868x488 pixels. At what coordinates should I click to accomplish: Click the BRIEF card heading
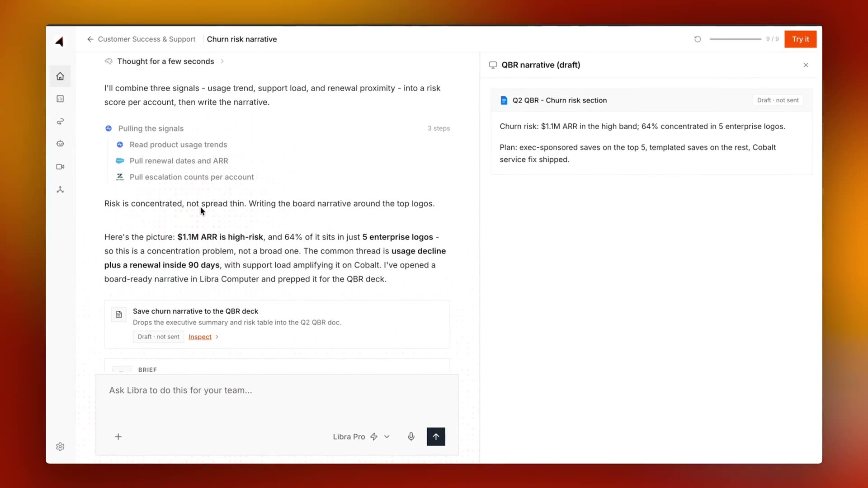pyautogui.click(x=147, y=370)
